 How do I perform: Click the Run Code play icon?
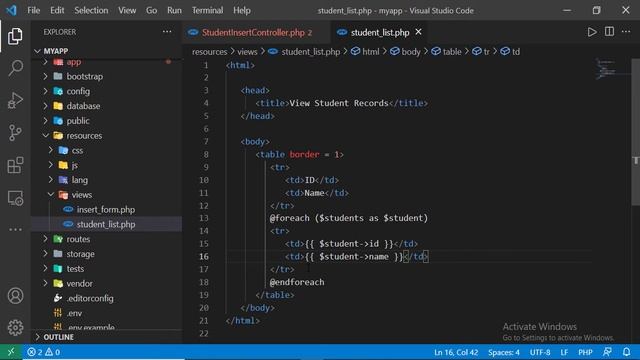(592, 32)
